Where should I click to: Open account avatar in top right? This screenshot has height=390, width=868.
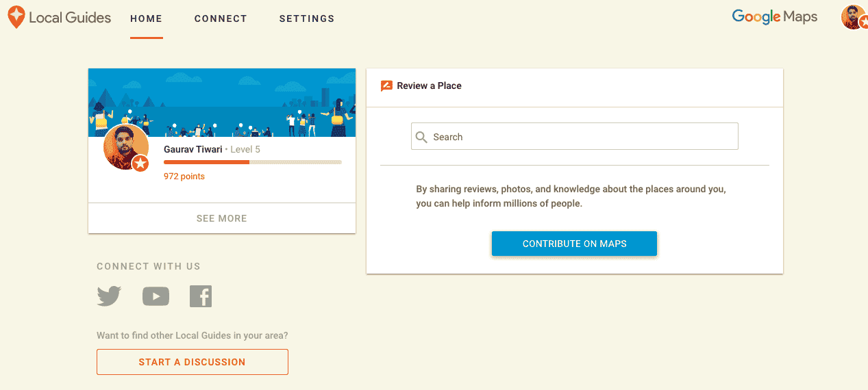(853, 17)
